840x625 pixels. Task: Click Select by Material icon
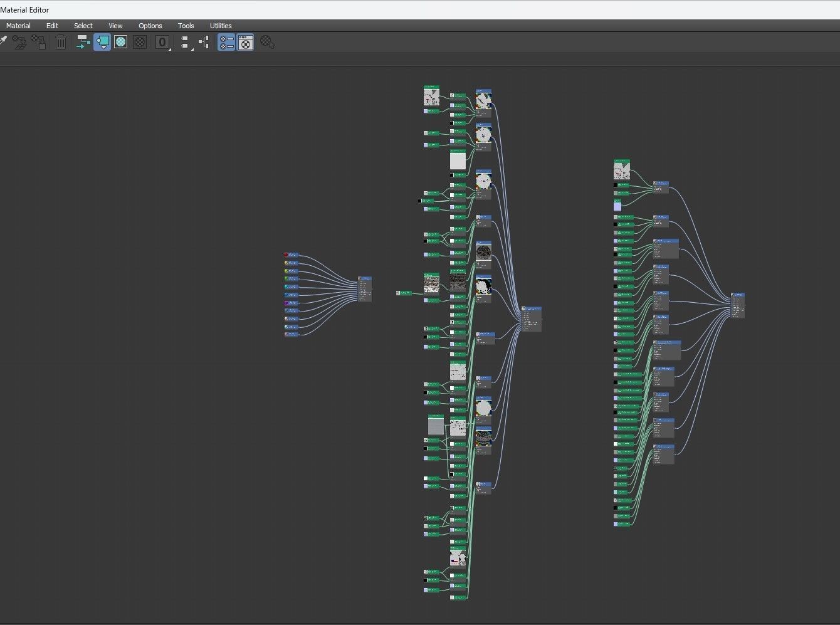tap(268, 42)
